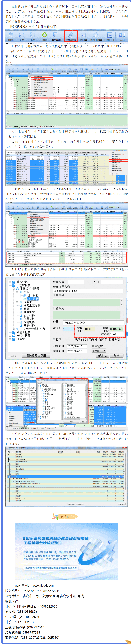This screenshot has width=131, height=644.
Task: Click the company address 青岛市市南区宁夏路288号
Action: tap(53, 596)
